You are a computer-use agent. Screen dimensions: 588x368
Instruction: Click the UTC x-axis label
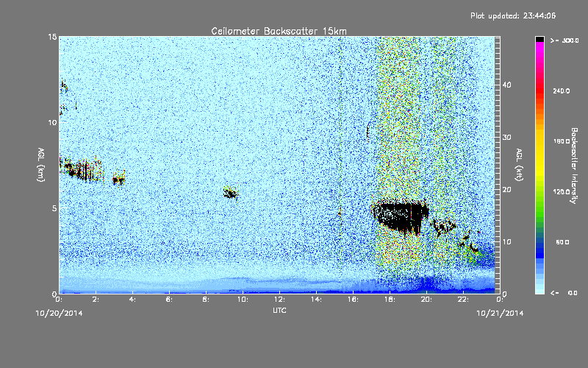point(279,310)
